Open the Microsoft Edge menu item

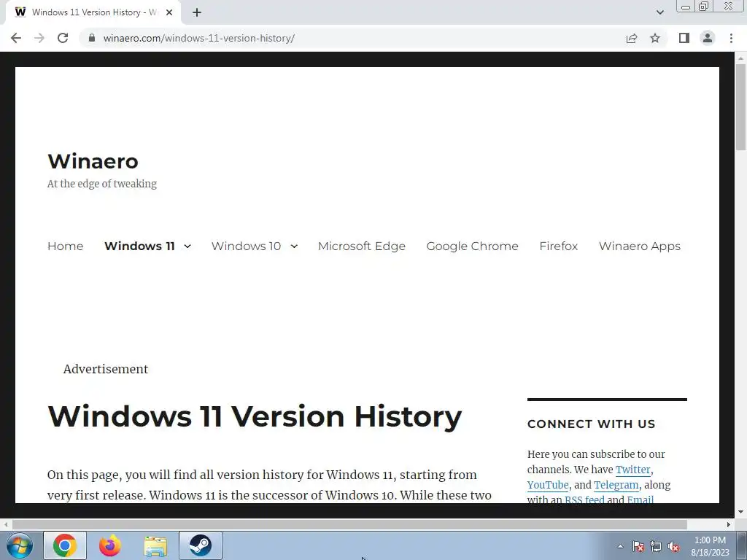[x=362, y=246]
